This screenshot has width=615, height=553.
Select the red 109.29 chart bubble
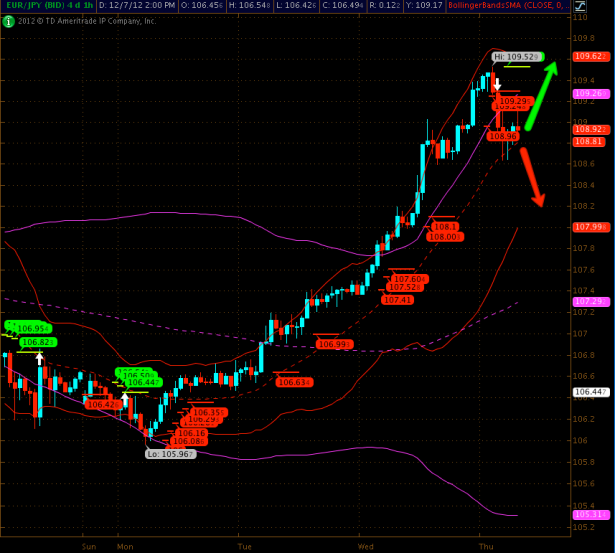click(x=515, y=101)
